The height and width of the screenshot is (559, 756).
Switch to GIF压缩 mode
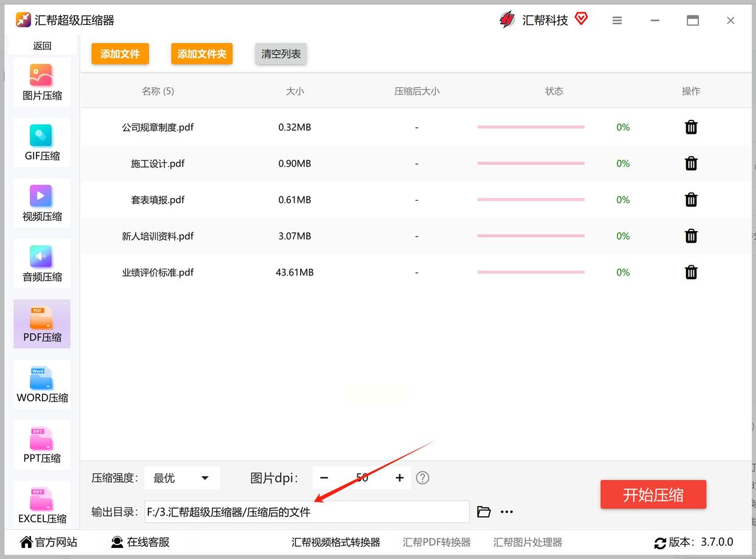42,143
